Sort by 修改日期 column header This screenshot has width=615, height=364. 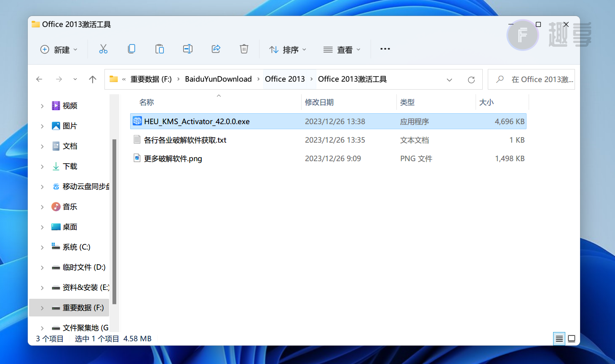point(319,102)
